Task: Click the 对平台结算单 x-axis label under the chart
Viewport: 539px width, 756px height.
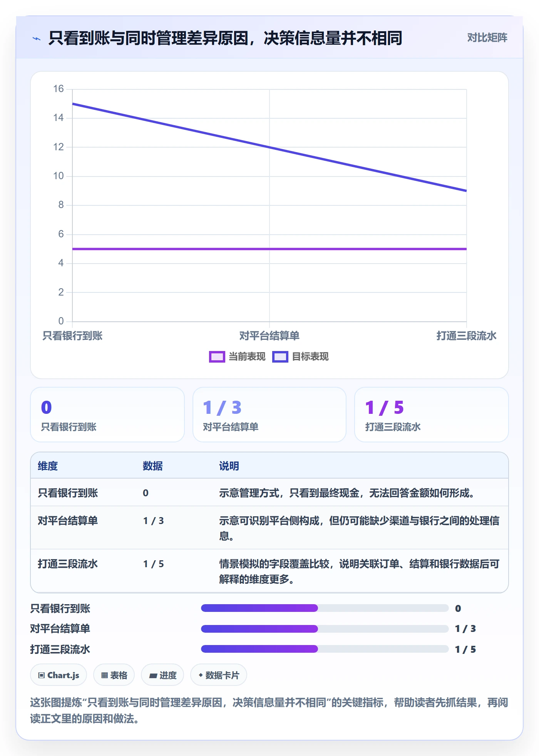Action: coord(269,336)
